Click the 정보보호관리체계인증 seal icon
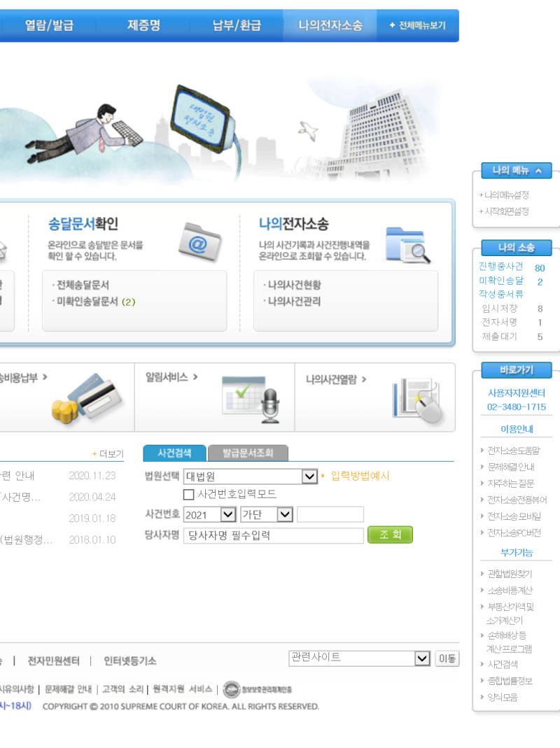This screenshot has width=560, height=748. [x=232, y=689]
